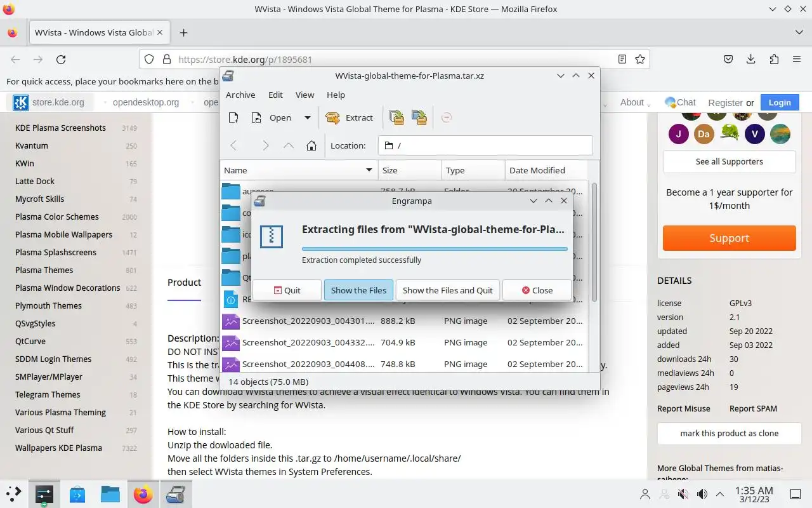Screen dimensions: 812x508
Task: Sort by the Size column header
Action: (x=410, y=170)
